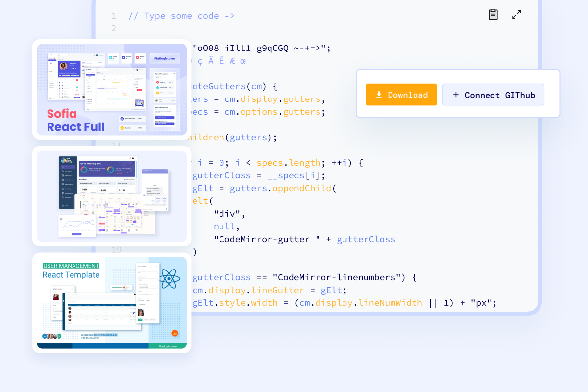Screen dimensions: 588x392
Task: Click the Connect GitHub button
Action: click(493, 95)
